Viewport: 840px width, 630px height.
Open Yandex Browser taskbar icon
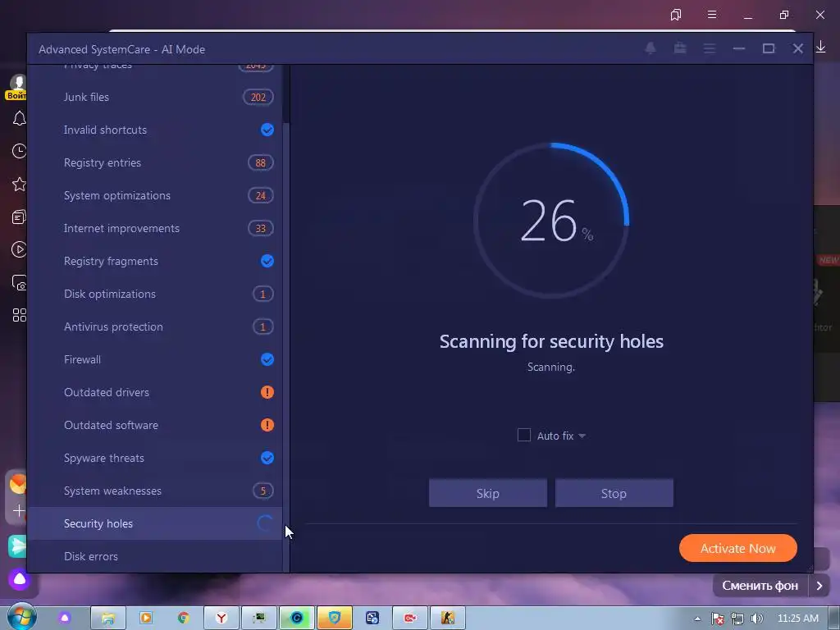[x=221, y=618]
